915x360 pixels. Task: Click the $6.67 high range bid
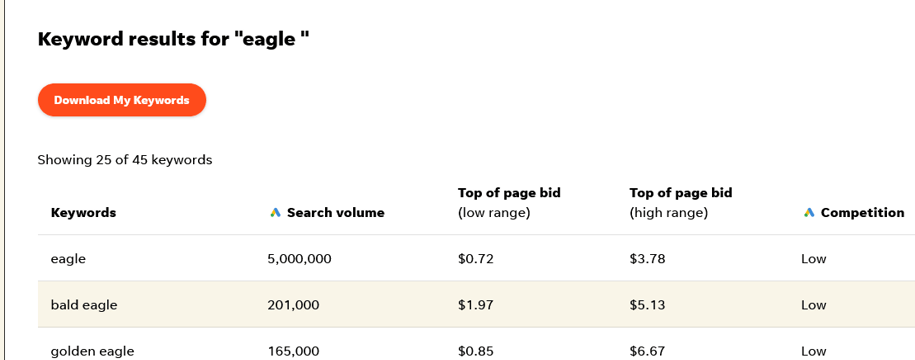[647, 351]
